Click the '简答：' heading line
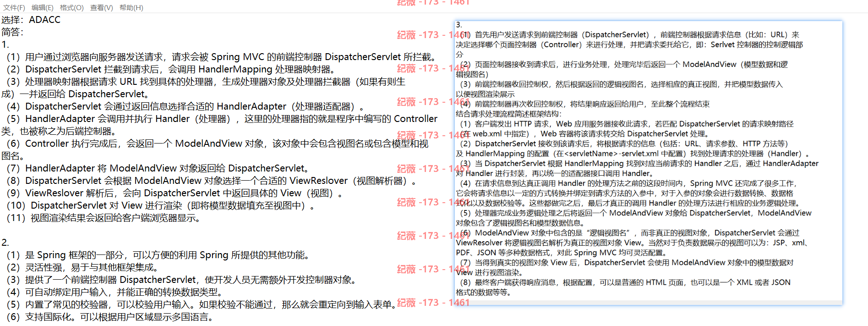 (13, 32)
